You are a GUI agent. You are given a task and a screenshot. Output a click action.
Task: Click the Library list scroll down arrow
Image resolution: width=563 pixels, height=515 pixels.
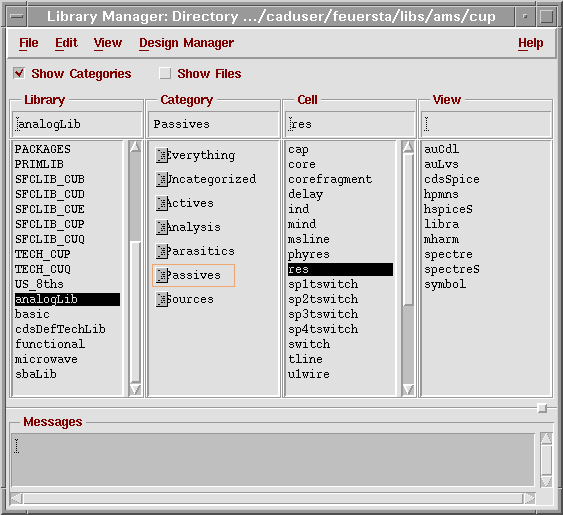click(x=135, y=390)
